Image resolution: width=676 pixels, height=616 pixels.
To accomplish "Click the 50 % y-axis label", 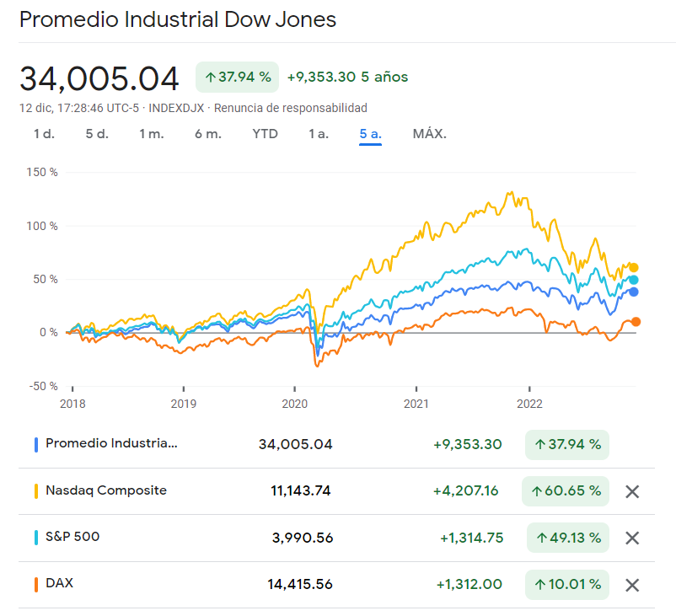I will 46,279.
